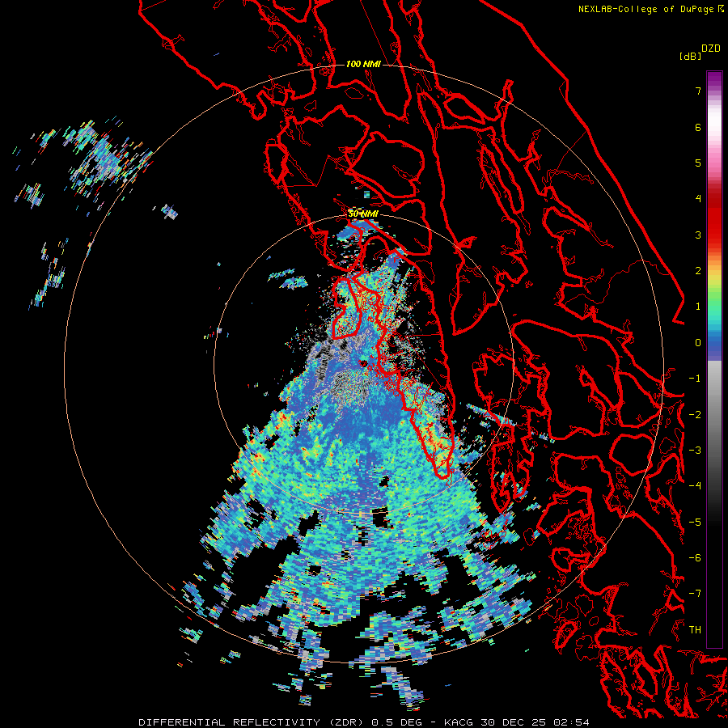Click the KACG radar site identifier
The width and height of the screenshot is (728, 728).
[460, 722]
